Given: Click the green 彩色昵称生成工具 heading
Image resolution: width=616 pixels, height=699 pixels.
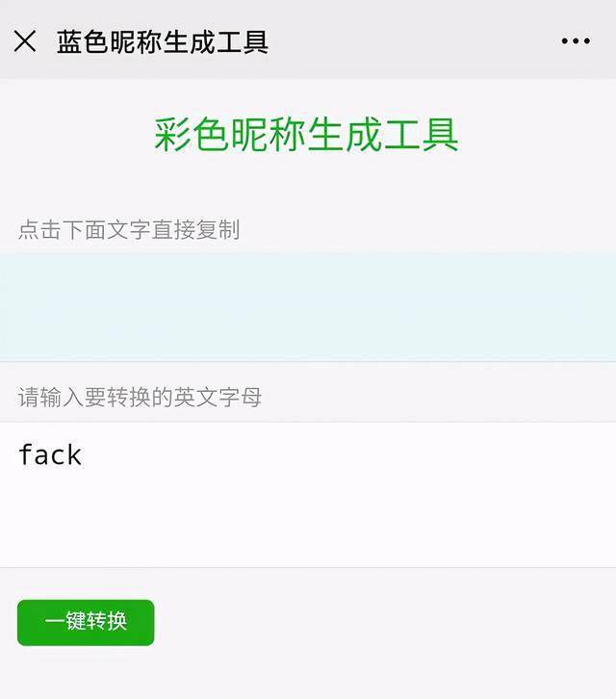Looking at the screenshot, I should tap(307, 135).
